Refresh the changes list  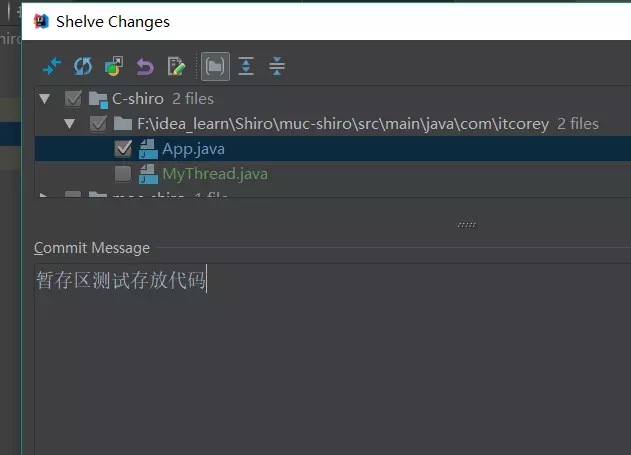83,66
